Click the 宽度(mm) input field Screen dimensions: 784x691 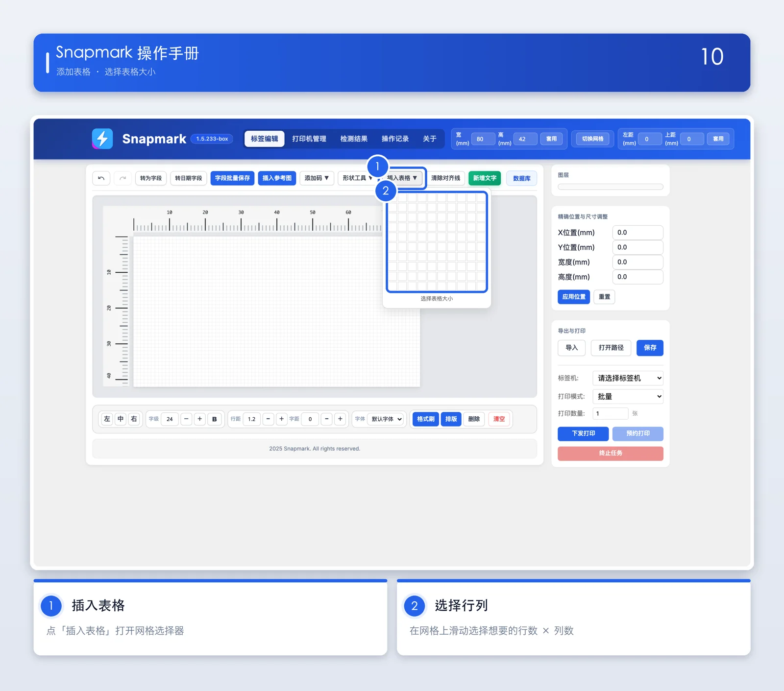pos(637,262)
